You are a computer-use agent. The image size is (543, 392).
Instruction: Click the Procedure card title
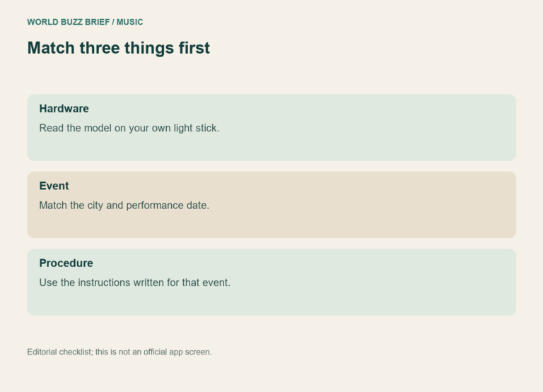point(66,263)
